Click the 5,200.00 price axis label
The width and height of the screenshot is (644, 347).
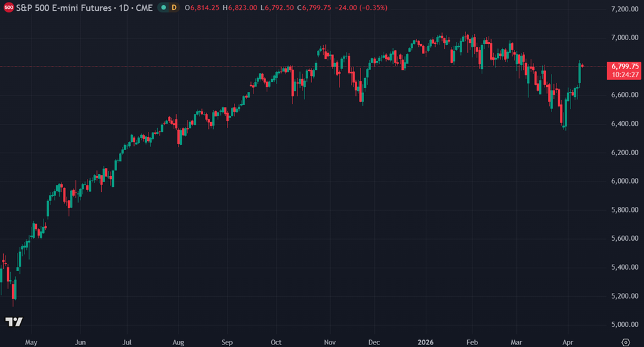tap(625, 296)
